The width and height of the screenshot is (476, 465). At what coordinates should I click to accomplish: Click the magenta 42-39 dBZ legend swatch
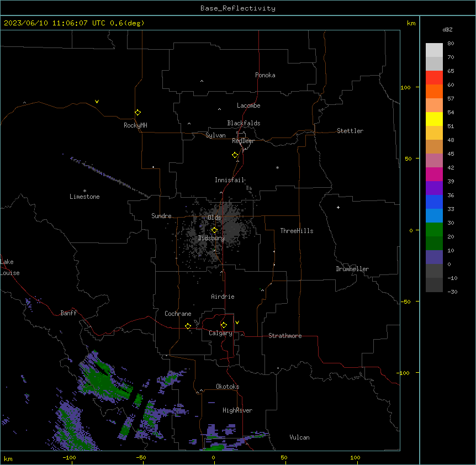[x=434, y=174]
